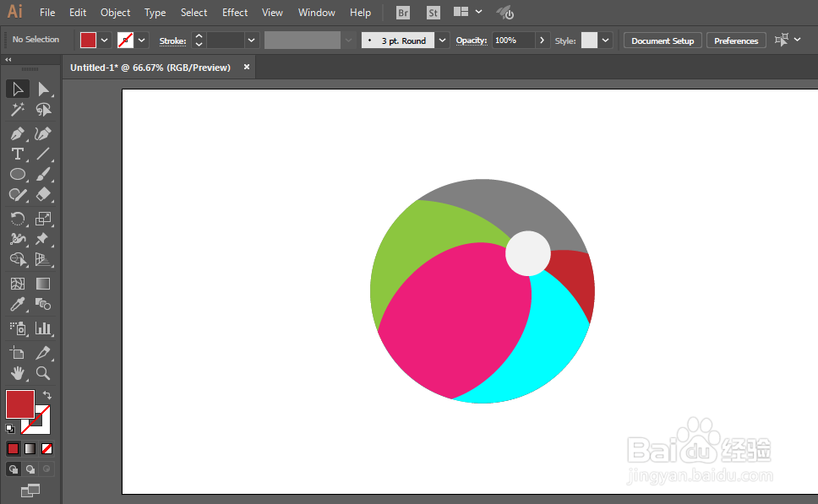The width and height of the screenshot is (818, 504).
Task: Enable Draw Inside mode
Action: pos(47,469)
